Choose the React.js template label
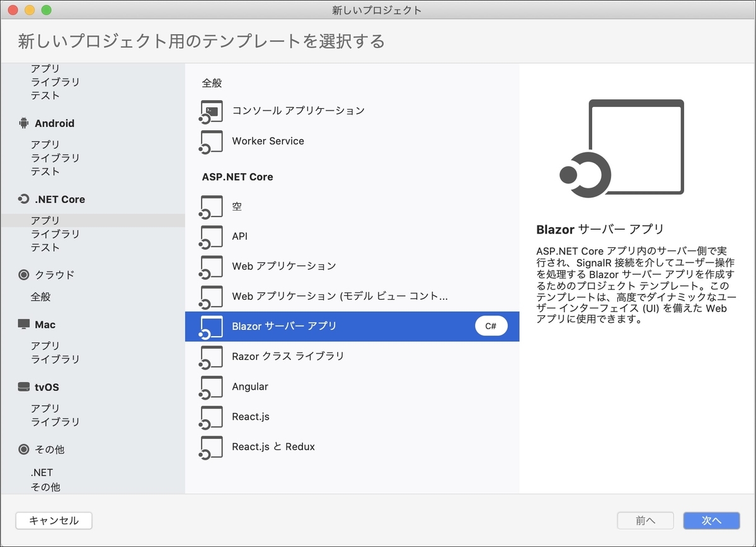 click(251, 417)
